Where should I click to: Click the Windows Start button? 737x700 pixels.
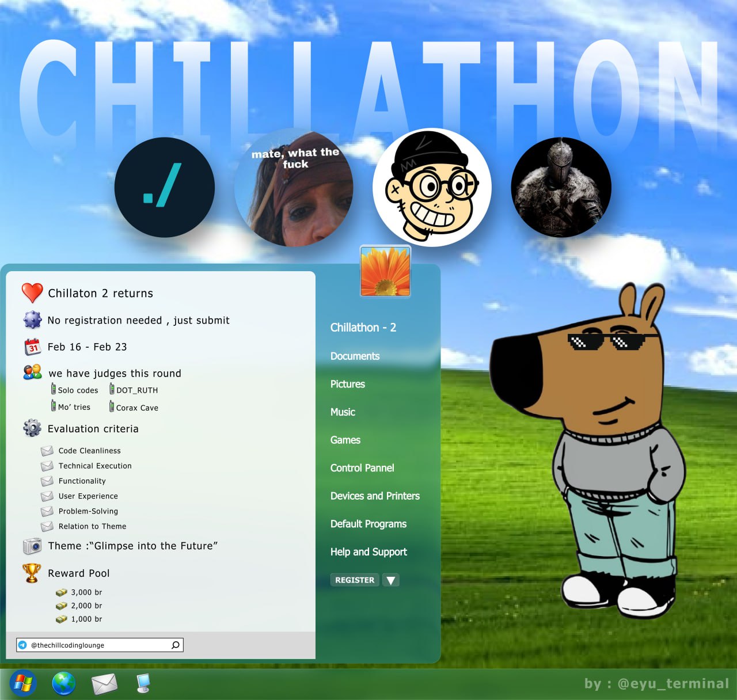[23, 683]
